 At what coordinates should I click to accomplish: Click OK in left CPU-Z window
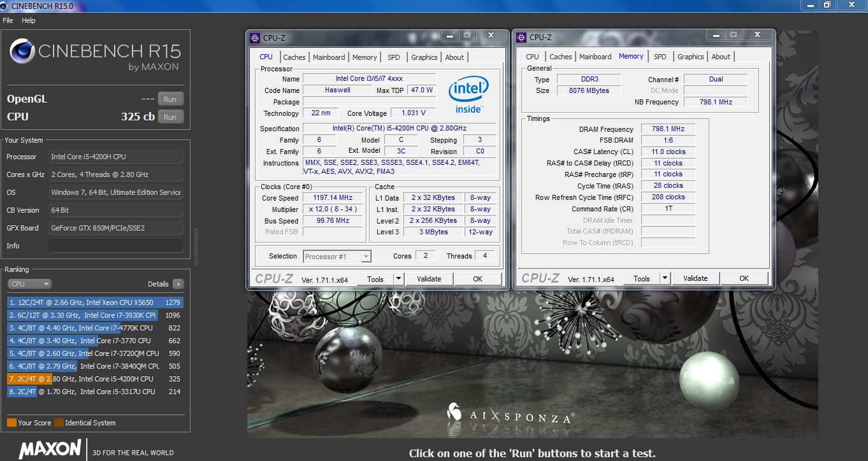click(x=478, y=279)
